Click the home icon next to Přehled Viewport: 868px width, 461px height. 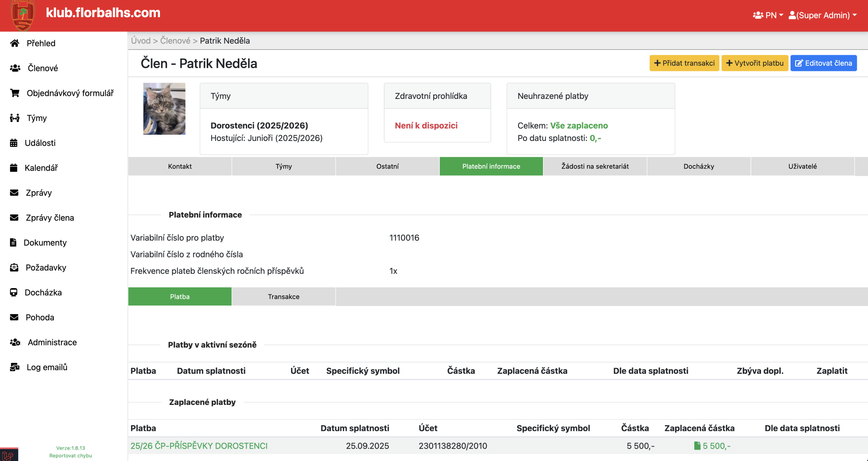[x=15, y=43]
